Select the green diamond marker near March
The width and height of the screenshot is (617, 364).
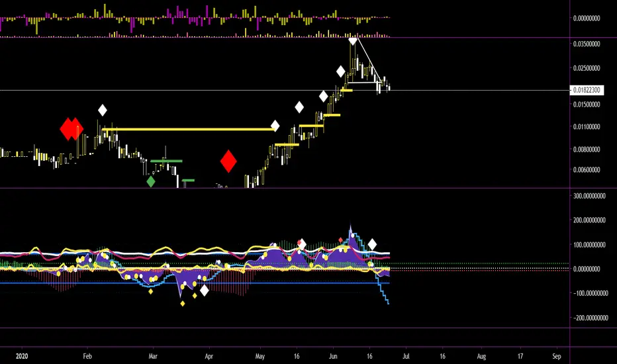click(x=151, y=182)
